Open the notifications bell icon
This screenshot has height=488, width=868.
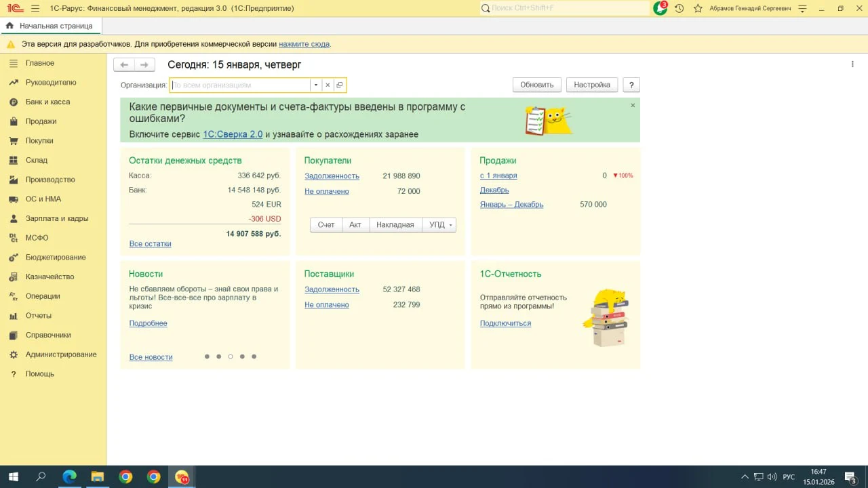coord(660,8)
